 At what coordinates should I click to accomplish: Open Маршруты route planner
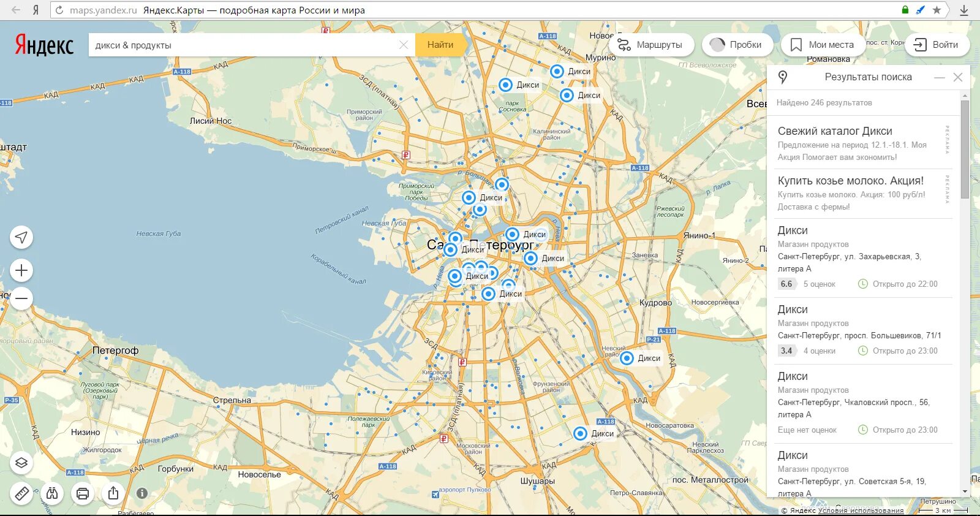(x=651, y=45)
